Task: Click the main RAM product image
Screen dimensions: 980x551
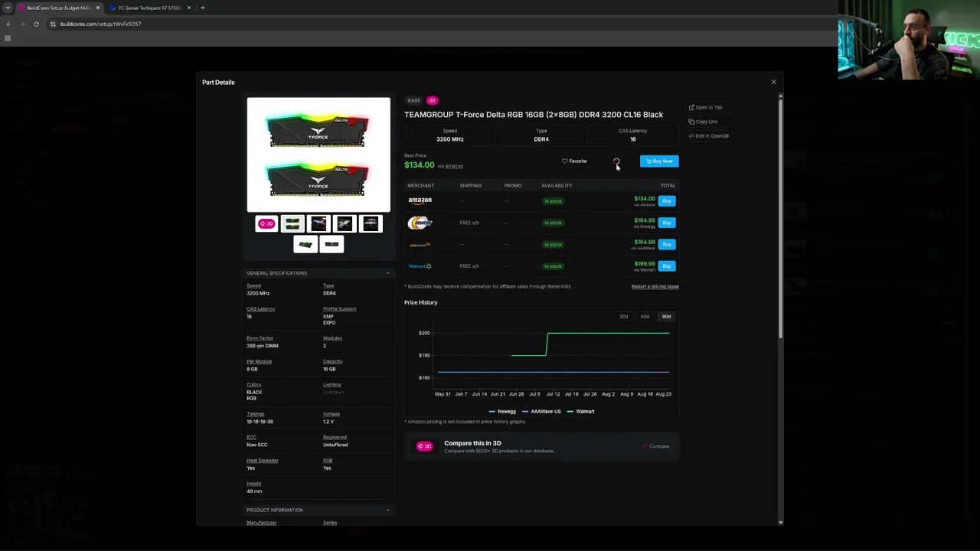Action: 318,155
